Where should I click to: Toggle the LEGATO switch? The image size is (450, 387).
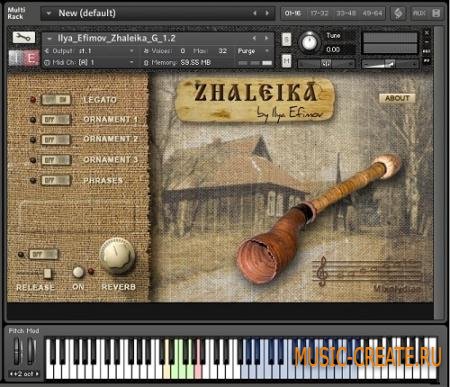pos(56,100)
